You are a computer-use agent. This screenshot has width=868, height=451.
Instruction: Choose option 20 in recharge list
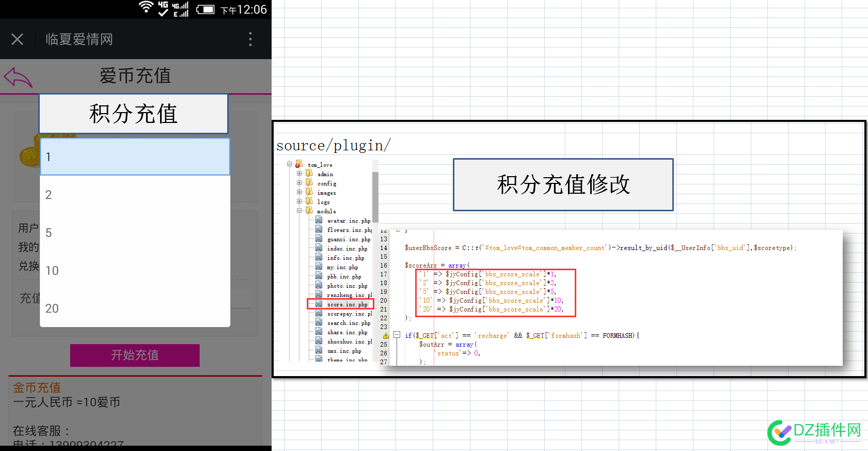tap(135, 308)
